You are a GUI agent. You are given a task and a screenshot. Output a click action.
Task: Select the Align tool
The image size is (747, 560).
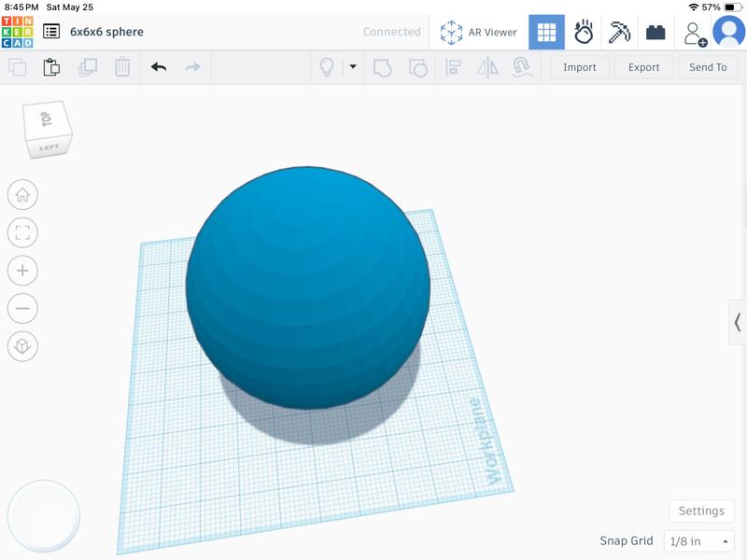452,67
